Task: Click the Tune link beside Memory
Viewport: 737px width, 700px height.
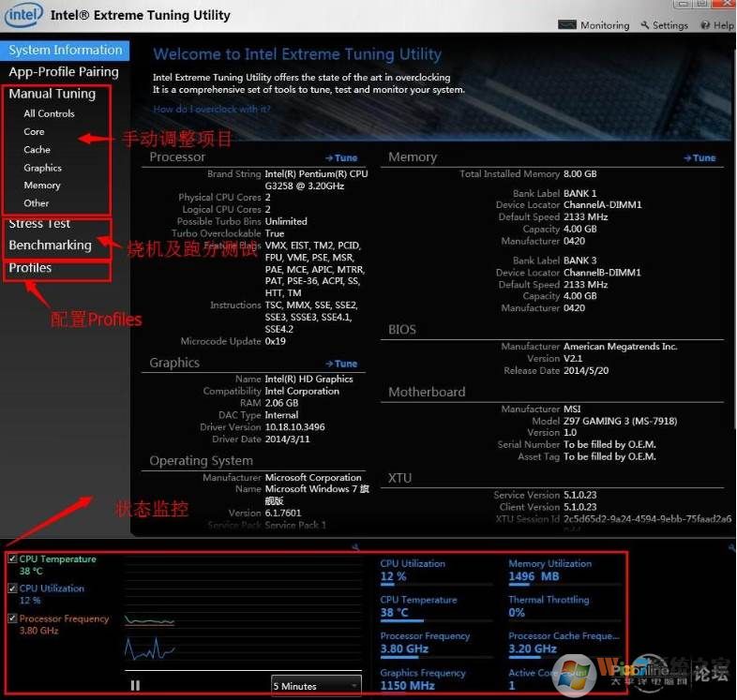Action: coord(699,158)
